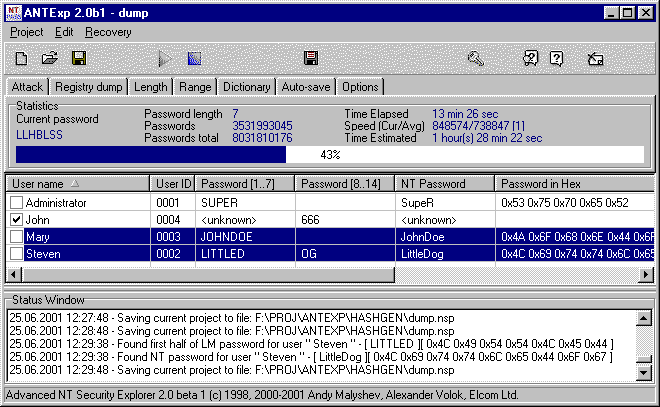Click the 666 password cell
Viewport: 660px width, 407px height.
point(345,220)
